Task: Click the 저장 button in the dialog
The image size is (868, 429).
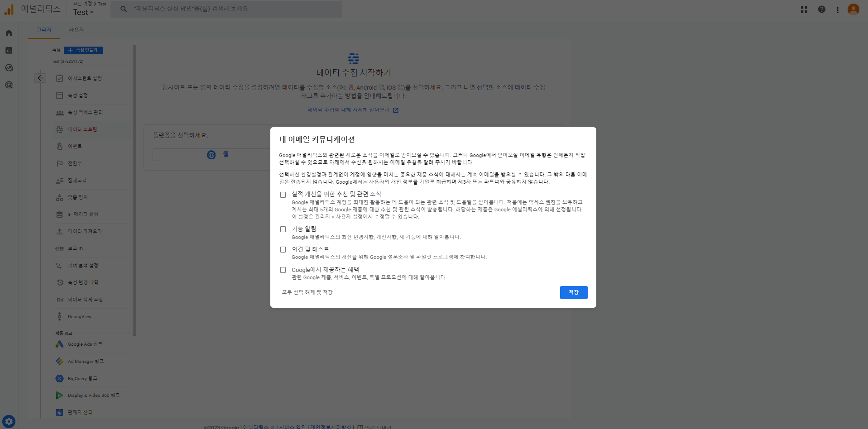Action: (x=574, y=292)
